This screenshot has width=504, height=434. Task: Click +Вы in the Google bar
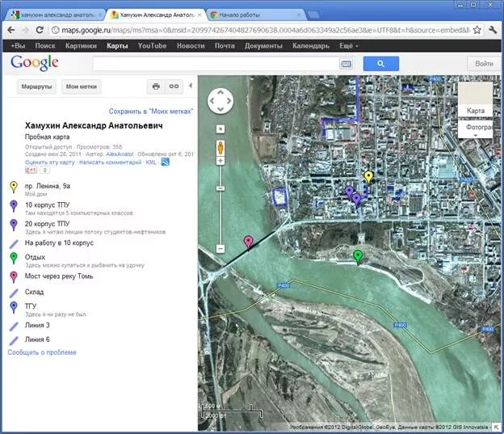pos(18,46)
